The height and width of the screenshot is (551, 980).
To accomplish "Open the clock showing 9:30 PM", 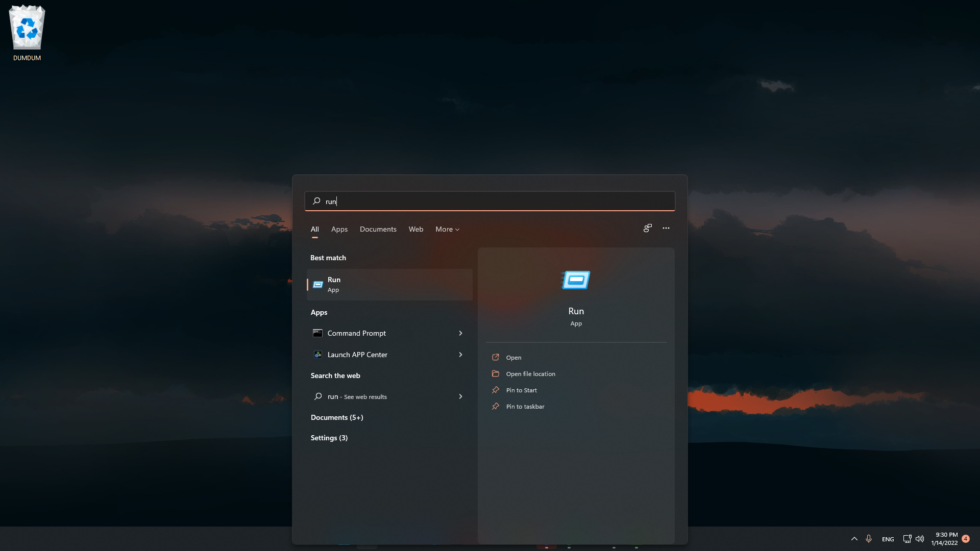I will [945, 539].
